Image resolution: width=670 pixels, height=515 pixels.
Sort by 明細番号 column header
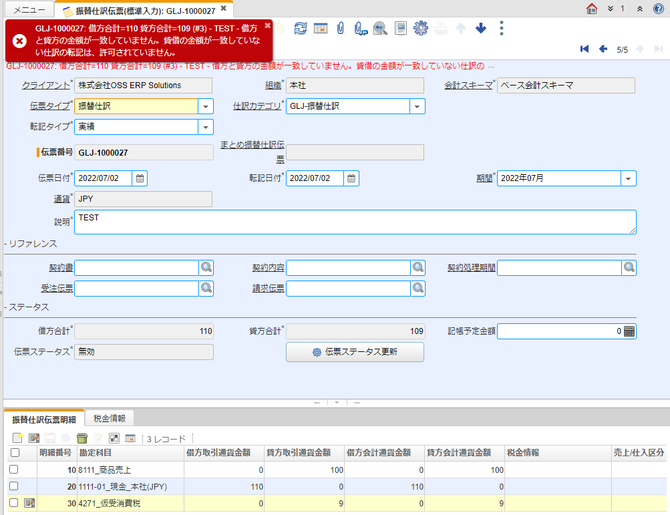[x=56, y=453]
